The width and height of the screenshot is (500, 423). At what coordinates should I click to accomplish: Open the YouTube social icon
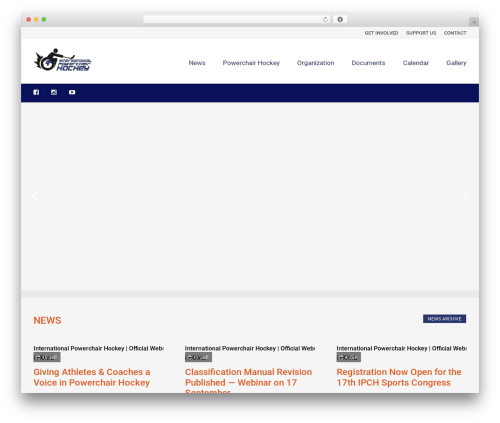[x=72, y=92]
